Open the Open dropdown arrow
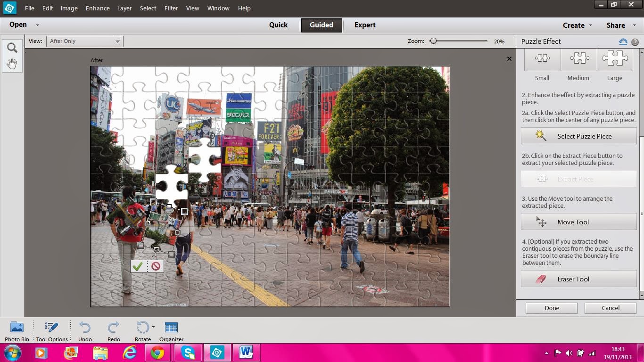The width and height of the screenshot is (644, 362). click(x=38, y=25)
